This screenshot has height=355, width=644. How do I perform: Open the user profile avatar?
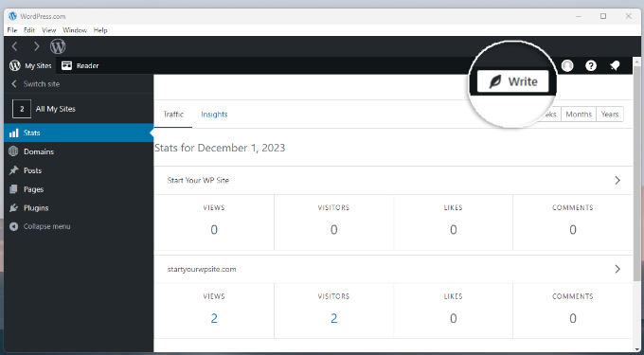click(567, 65)
